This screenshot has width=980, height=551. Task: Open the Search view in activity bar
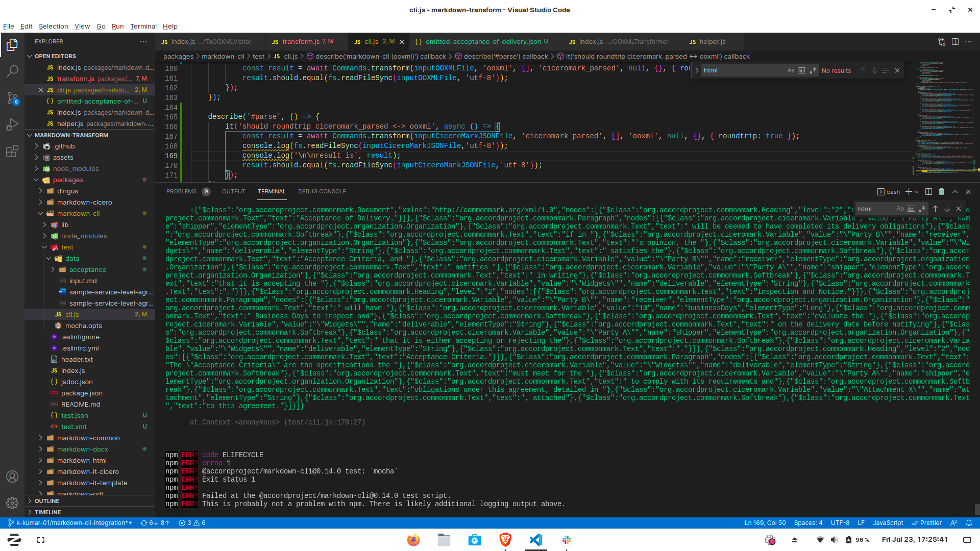12,71
